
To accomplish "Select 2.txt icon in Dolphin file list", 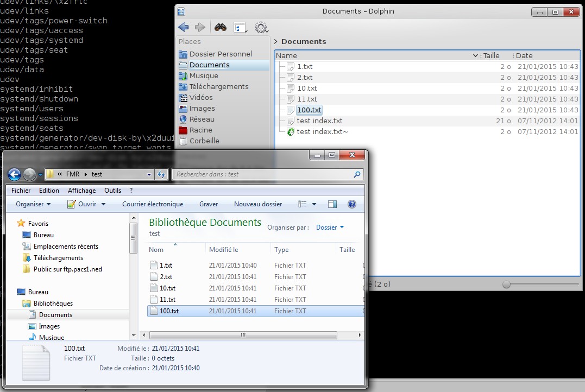I will (290, 78).
